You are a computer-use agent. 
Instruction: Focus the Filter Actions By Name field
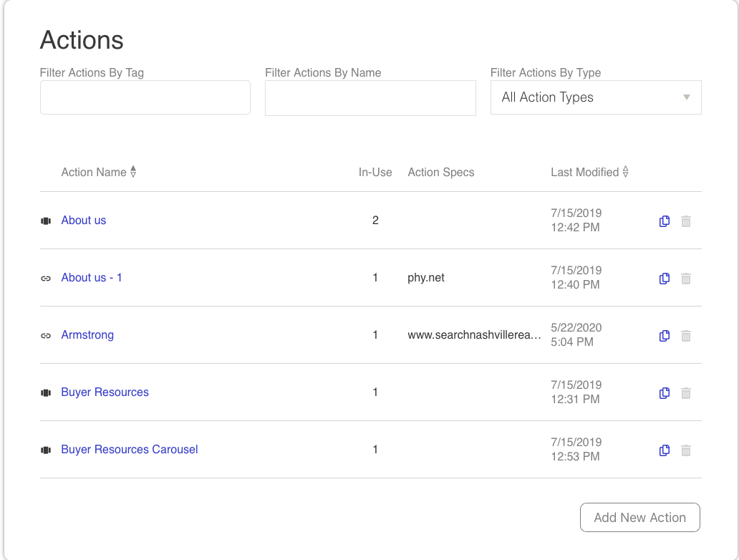click(x=370, y=98)
